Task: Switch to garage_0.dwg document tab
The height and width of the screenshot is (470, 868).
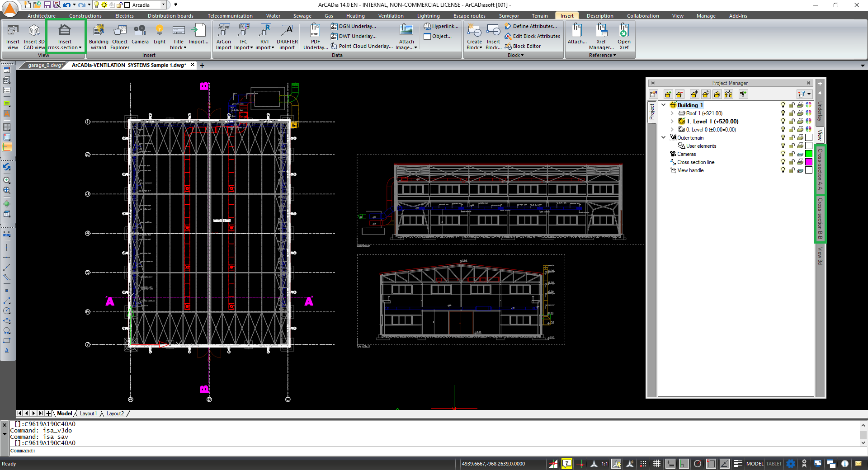Action: (x=44, y=65)
